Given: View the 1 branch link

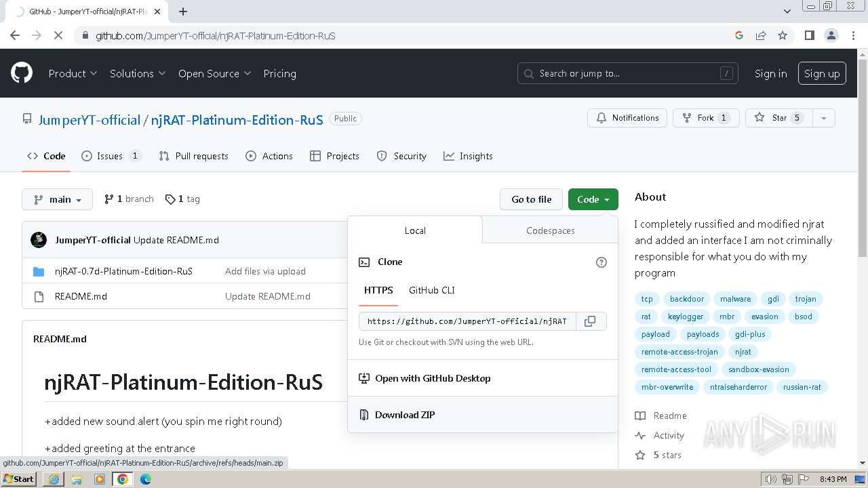Looking at the screenshot, I should pos(129,199).
